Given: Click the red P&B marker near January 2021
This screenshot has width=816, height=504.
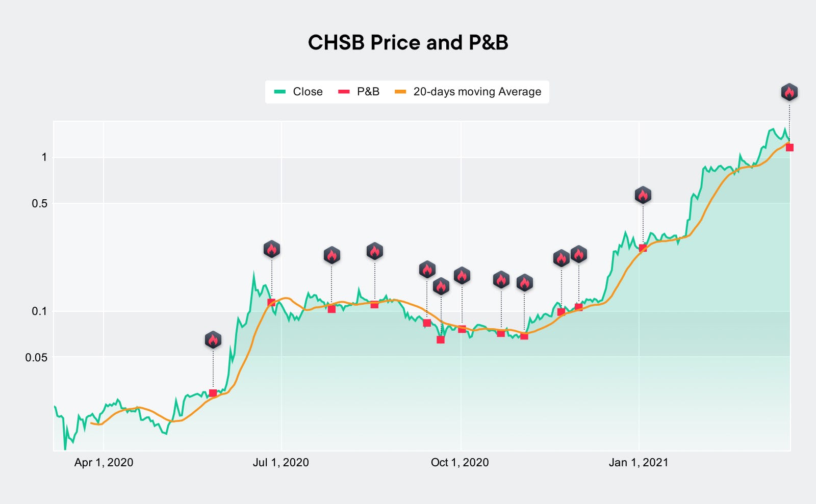Looking at the screenshot, I should [643, 248].
